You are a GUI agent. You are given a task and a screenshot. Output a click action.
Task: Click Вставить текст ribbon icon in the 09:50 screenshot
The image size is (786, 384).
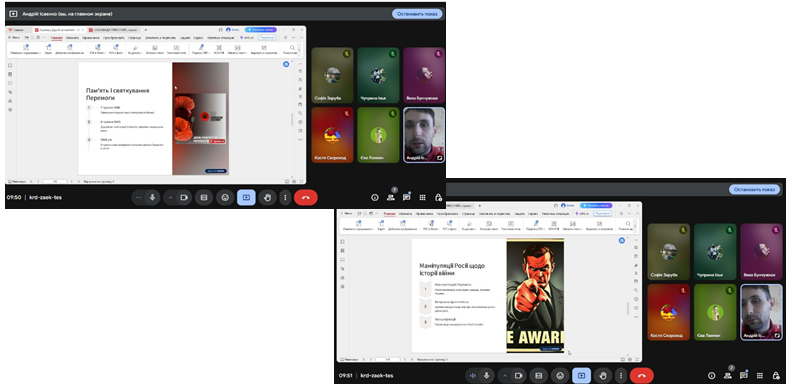pos(155,49)
